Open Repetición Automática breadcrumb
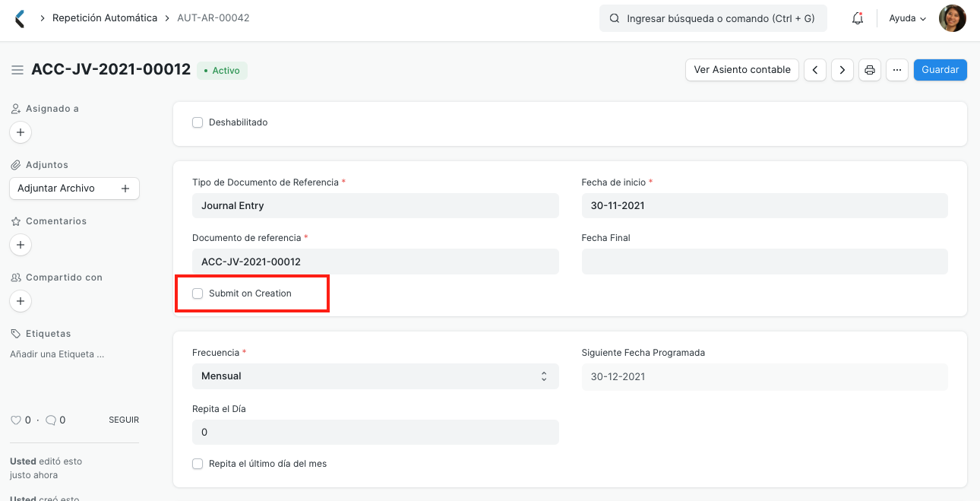Viewport: 980px width, 501px height. point(105,18)
